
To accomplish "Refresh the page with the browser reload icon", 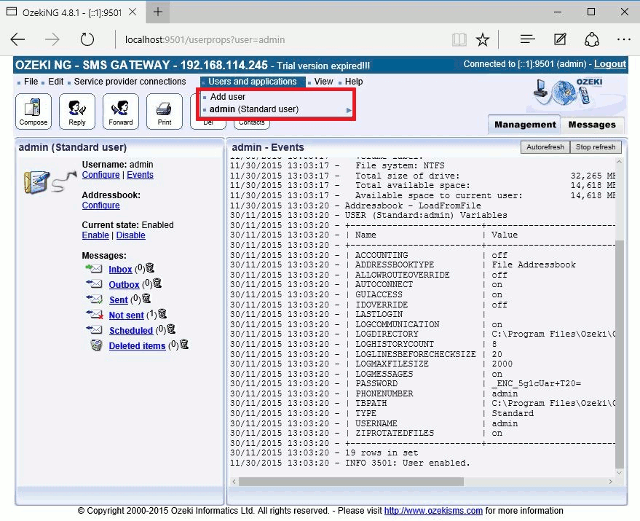I will [87, 40].
